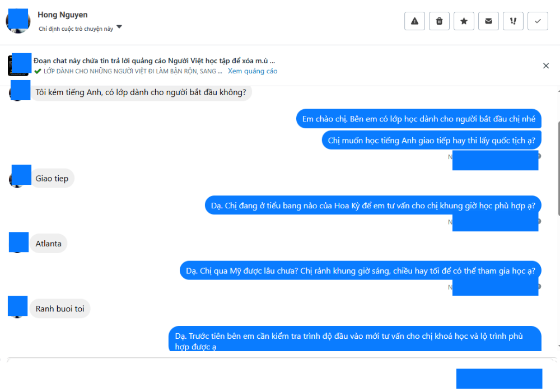
Task: Click the message reply input area
Action: pos(228,375)
